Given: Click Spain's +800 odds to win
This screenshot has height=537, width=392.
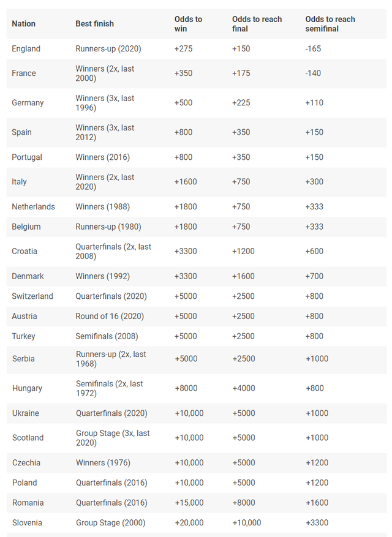Looking at the screenshot, I should 183,132.
